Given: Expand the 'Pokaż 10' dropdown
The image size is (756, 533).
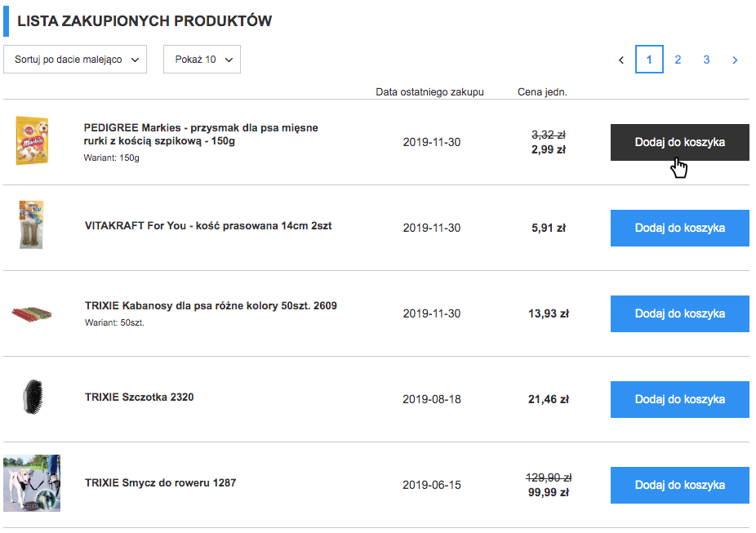Looking at the screenshot, I should 202,60.
